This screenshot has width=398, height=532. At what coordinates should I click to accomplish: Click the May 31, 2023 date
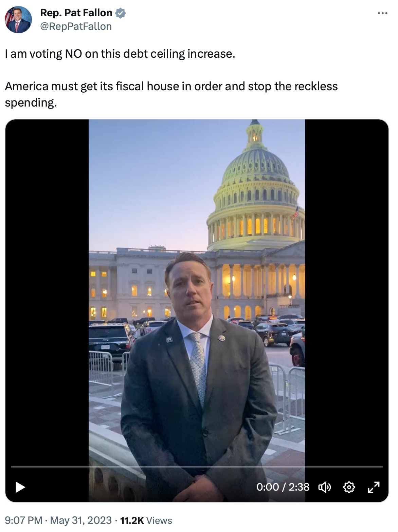tap(81, 520)
